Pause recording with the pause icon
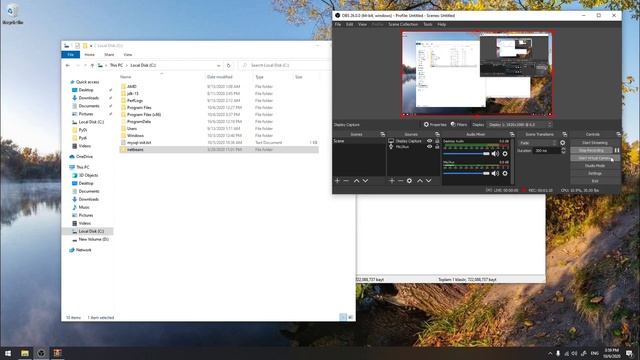 click(x=617, y=150)
